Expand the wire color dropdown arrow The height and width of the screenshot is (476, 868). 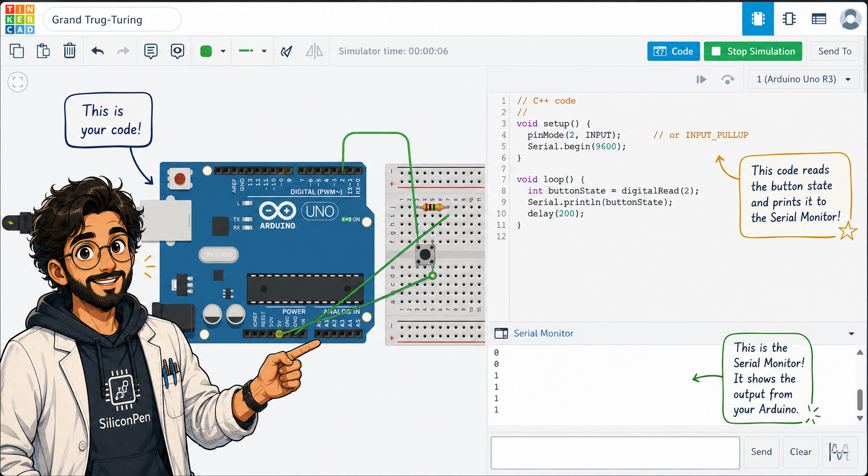coord(223,51)
